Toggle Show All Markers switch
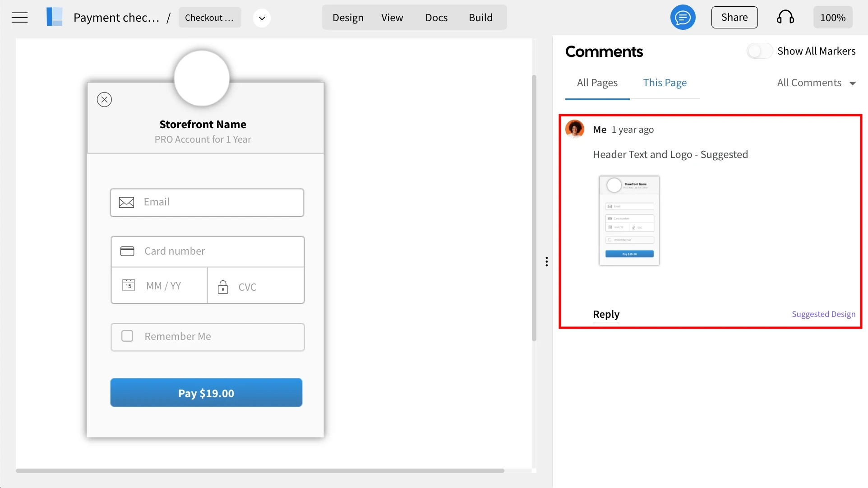The image size is (868, 488). pyautogui.click(x=759, y=51)
